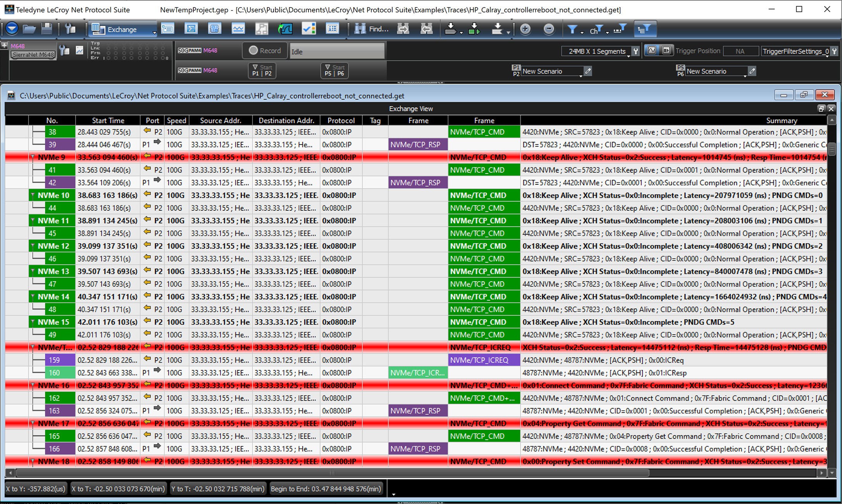
Task: Click the zoom in plus icon
Action: (525, 29)
